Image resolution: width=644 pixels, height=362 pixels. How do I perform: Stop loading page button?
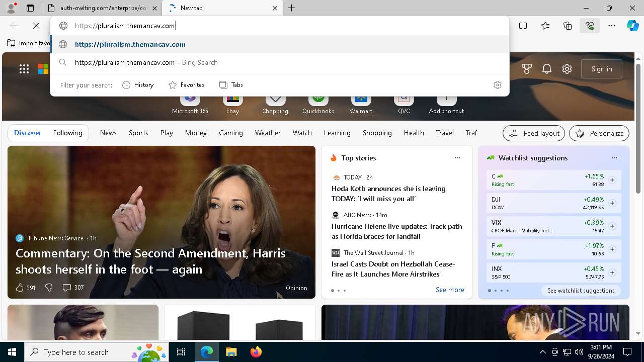(x=36, y=26)
